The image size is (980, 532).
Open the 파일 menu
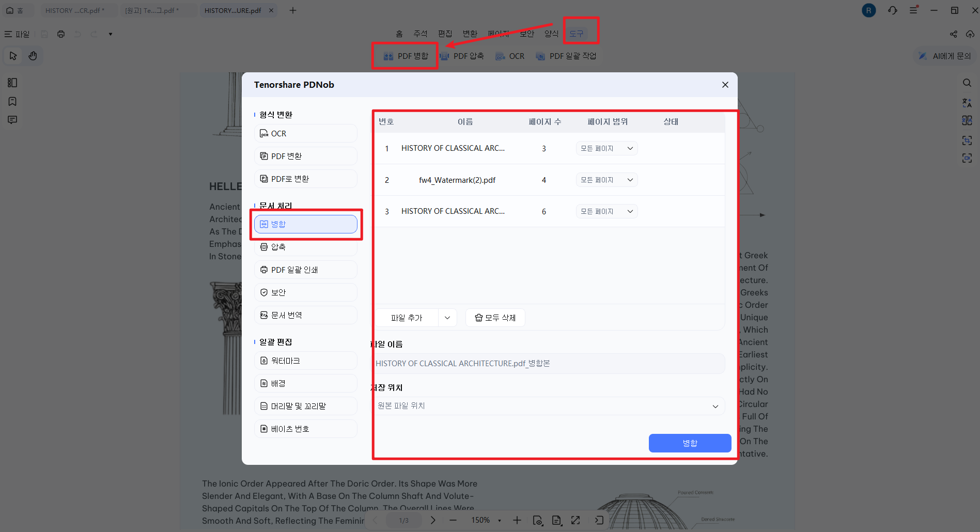coord(17,34)
